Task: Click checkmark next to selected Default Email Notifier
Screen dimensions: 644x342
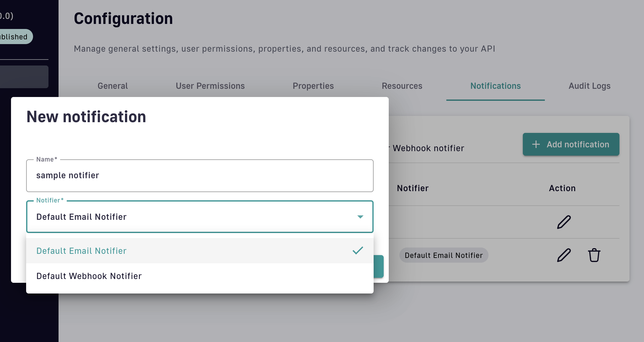Action: (358, 251)
